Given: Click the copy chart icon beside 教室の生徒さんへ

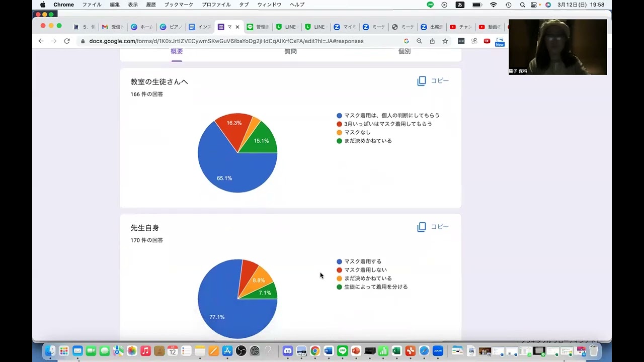Looking at the screenshot, I should click(422, 80).
